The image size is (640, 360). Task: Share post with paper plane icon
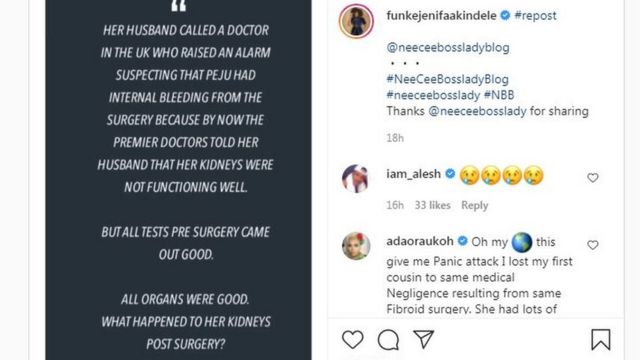pos(423,339)
